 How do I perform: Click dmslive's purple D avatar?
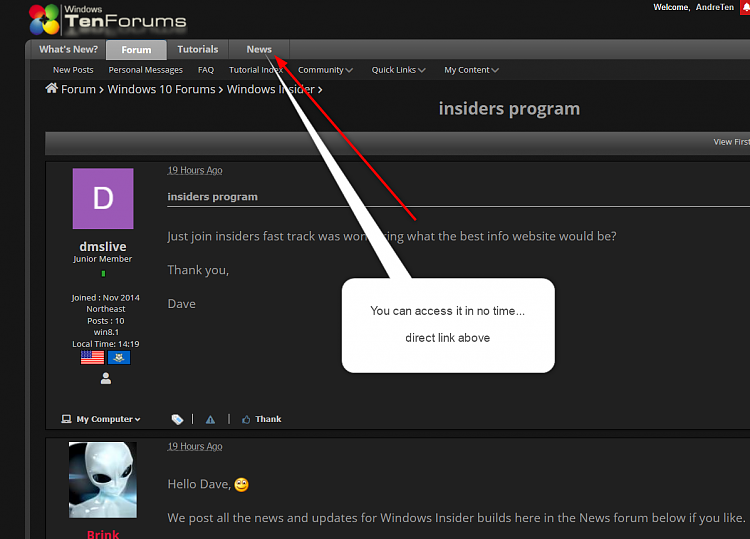(103, 198)
